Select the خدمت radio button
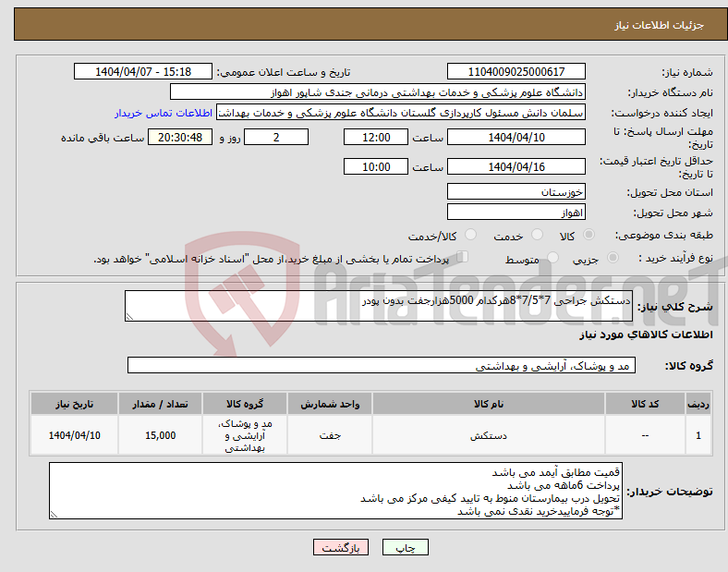Screen dimensions: 728x572 click(x=537, y=235)
